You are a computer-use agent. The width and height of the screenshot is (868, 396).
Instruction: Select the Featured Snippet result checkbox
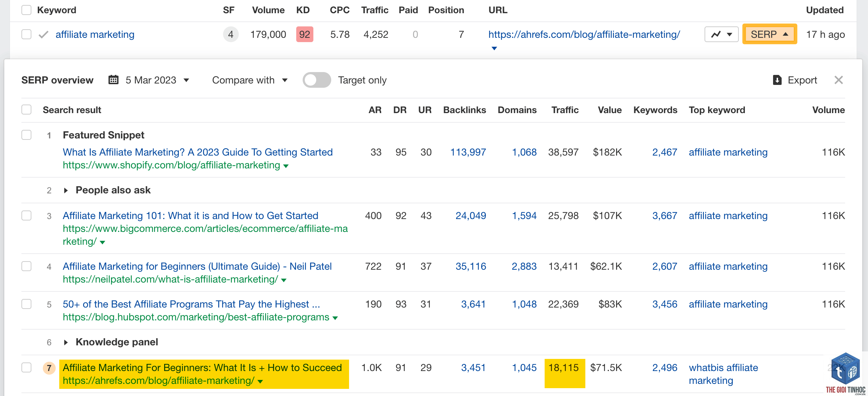coord(26,135)
